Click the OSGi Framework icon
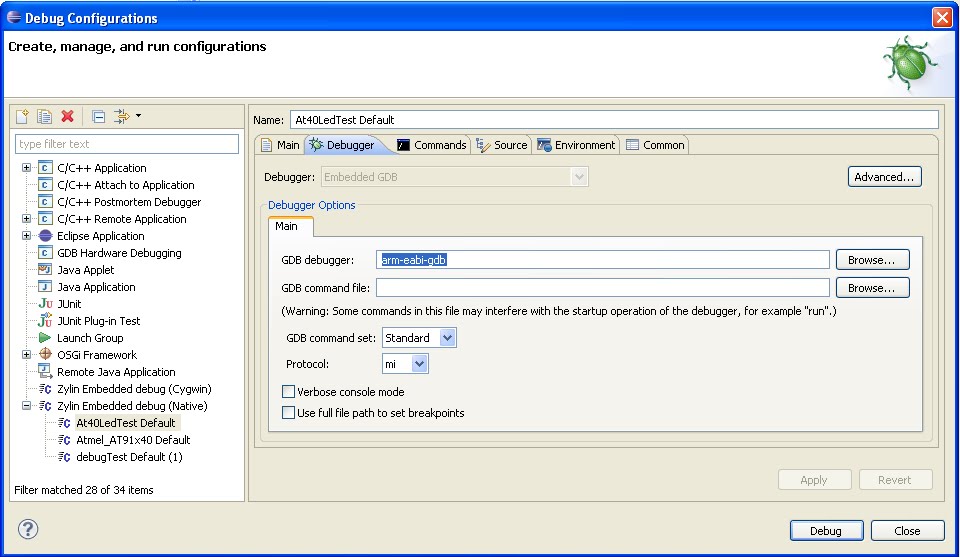Screen dimensions: 960x557 click(45, 354)
